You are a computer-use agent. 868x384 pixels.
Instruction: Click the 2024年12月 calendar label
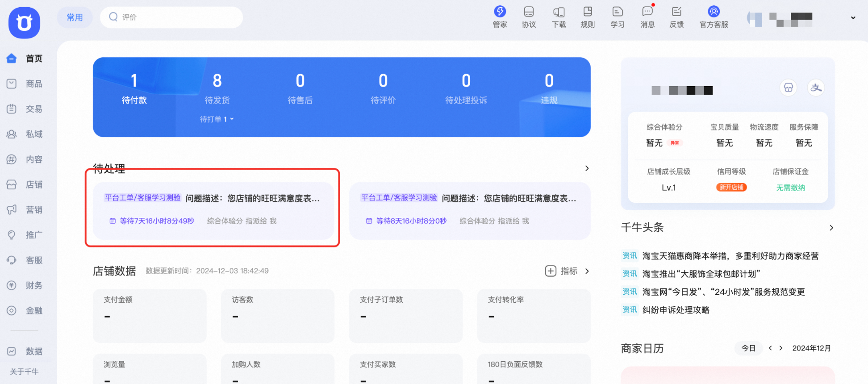click(811, 348)
